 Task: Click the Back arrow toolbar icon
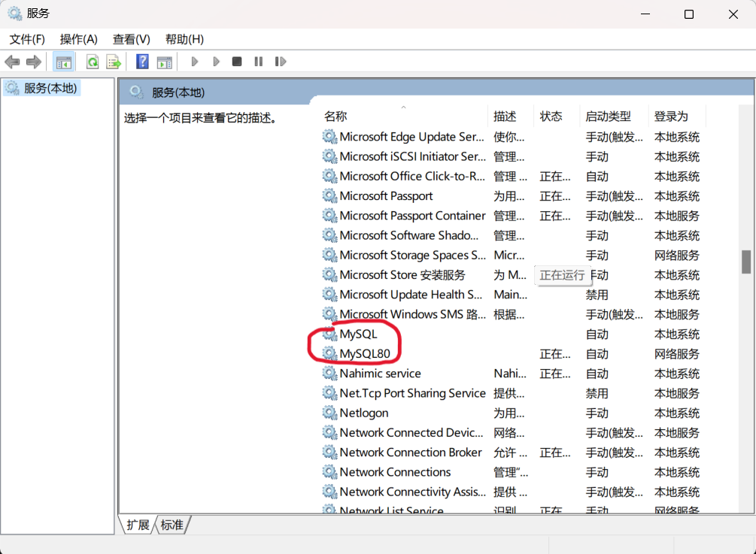point(12,62)
